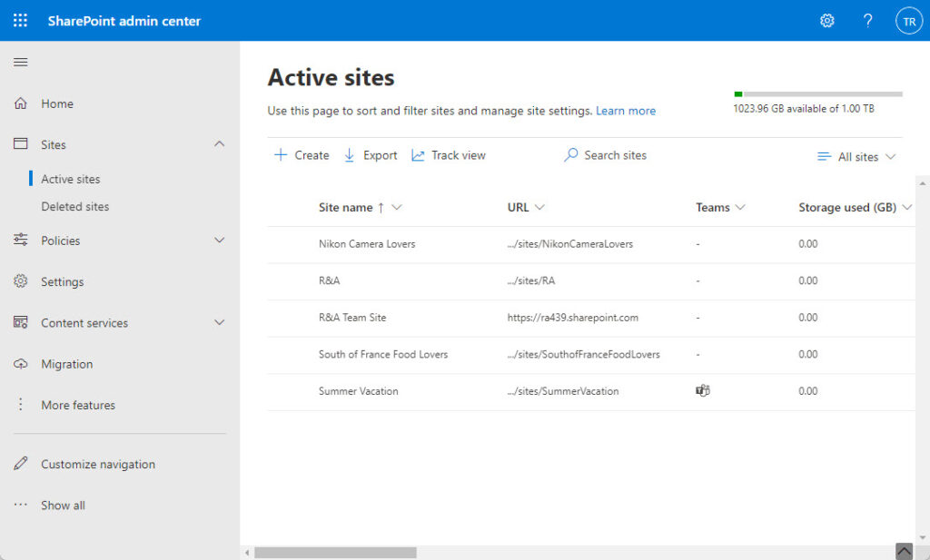Open the settings gear in header

826,21
